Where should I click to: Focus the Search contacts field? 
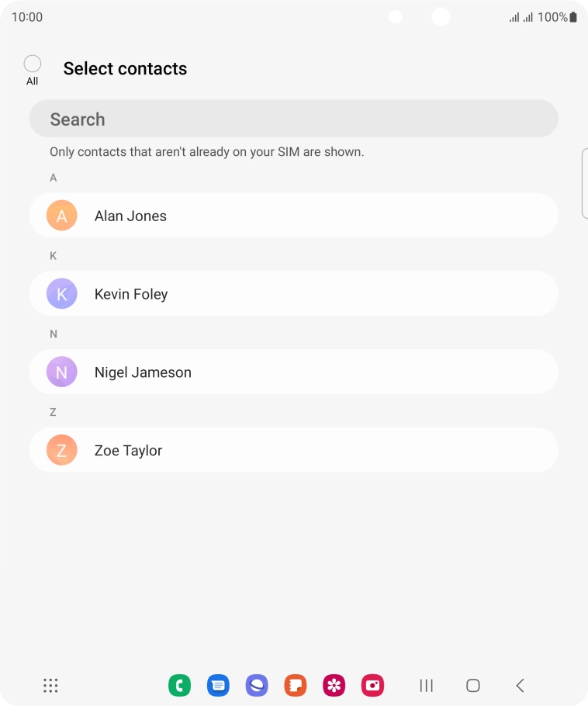coord(293,119)
